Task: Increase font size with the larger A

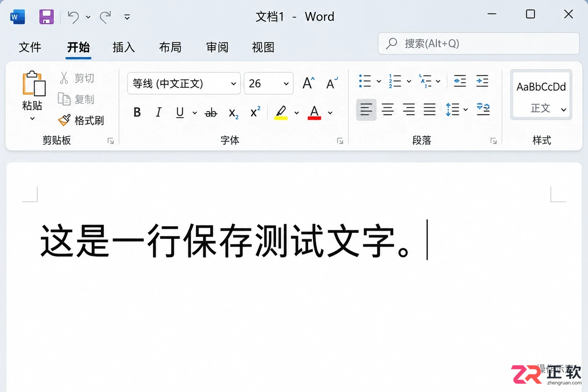Action: point(308,83)
